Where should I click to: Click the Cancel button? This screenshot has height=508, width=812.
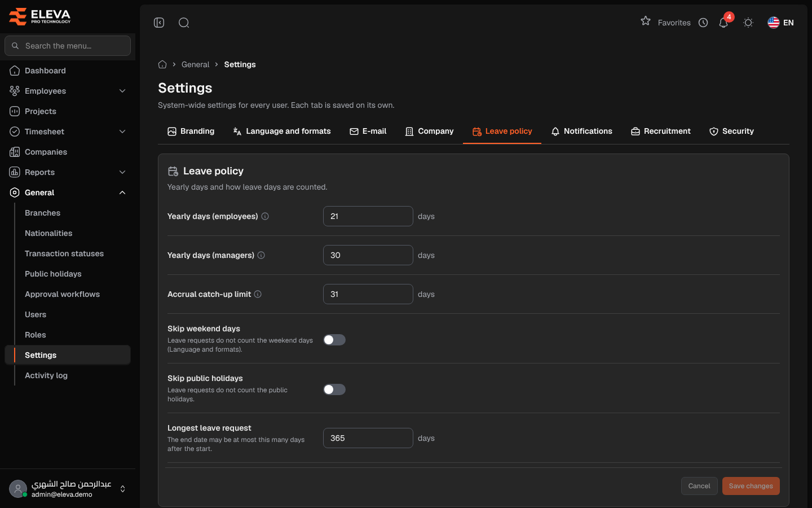699,486
